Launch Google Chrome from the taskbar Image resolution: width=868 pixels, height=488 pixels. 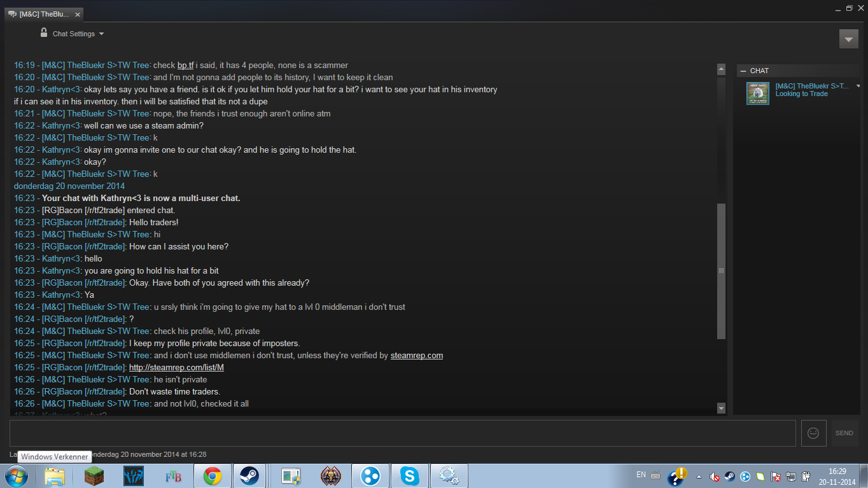pos(213,475)
